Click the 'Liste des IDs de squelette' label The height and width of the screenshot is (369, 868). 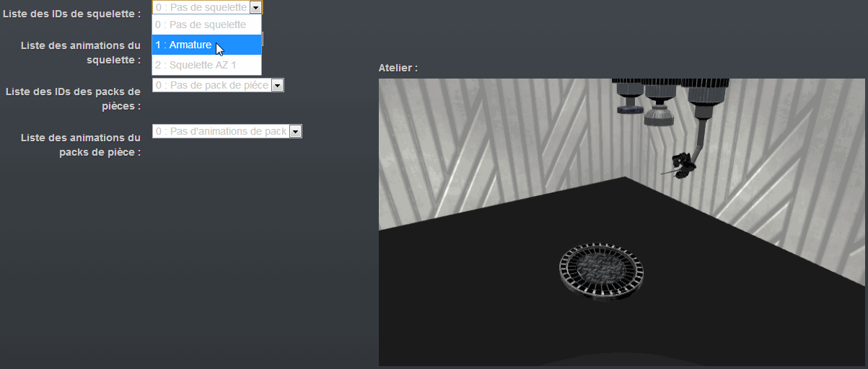coord(72,14)
